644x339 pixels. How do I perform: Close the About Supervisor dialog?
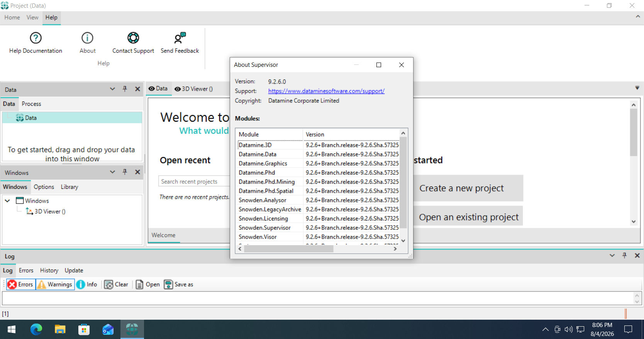pos(402,65)
